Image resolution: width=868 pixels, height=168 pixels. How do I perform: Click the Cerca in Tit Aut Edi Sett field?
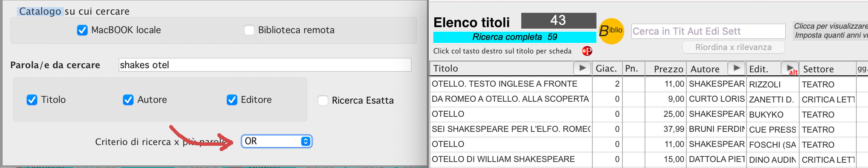point(709,31)
